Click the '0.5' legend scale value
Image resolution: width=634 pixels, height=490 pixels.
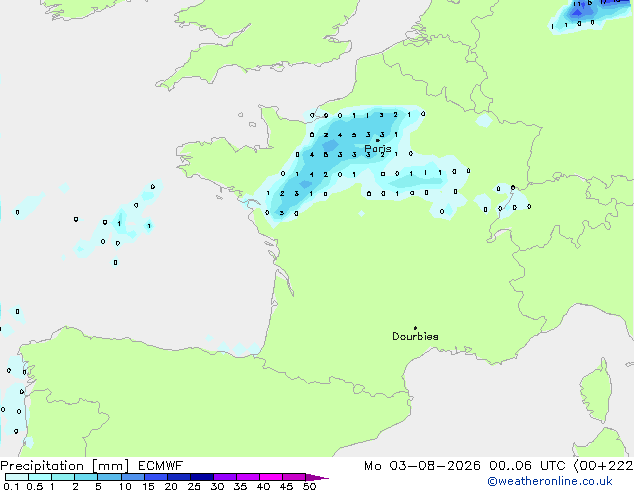point(35,486)
